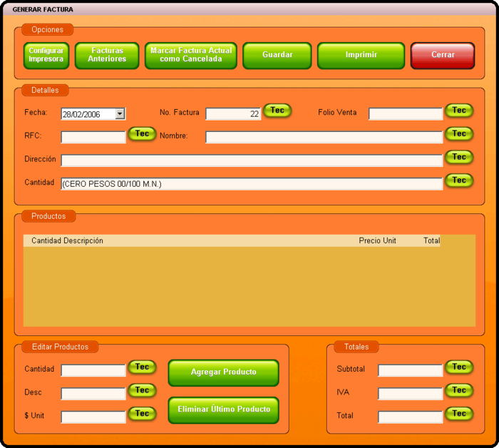The height and width of the screenshot is (448, 499).
Task: Click the Total field in Totales
Action: [410, 417]
